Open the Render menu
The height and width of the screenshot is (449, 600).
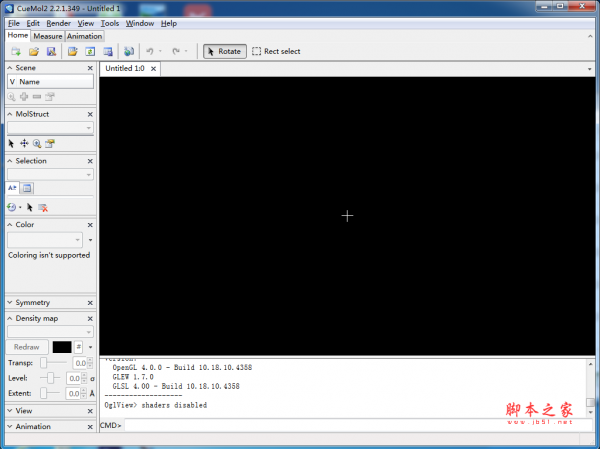58,23
